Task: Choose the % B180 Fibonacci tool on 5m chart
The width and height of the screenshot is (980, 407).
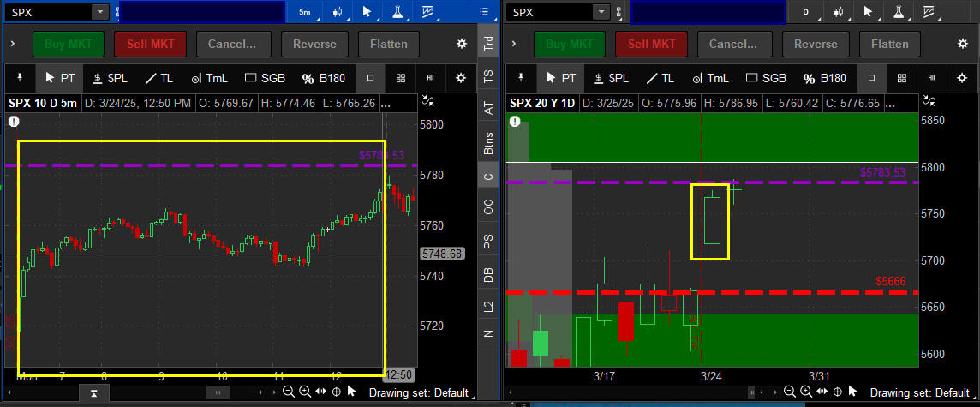Action: [324, 78]
